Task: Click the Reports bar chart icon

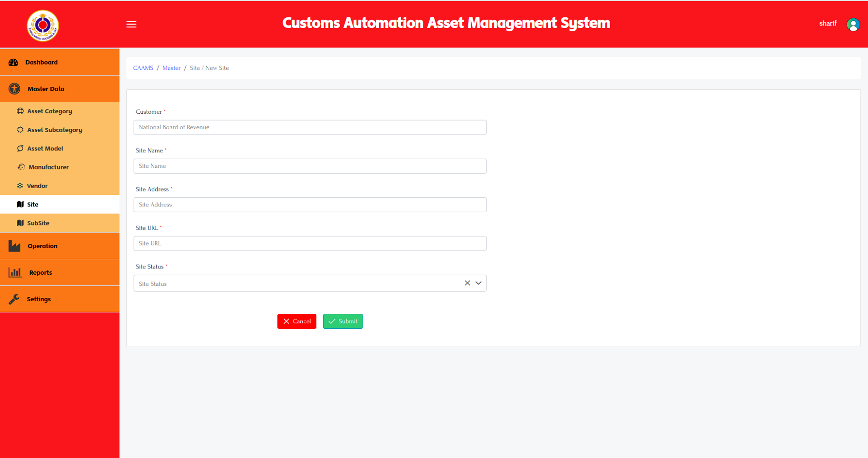Action: point(15,272)
